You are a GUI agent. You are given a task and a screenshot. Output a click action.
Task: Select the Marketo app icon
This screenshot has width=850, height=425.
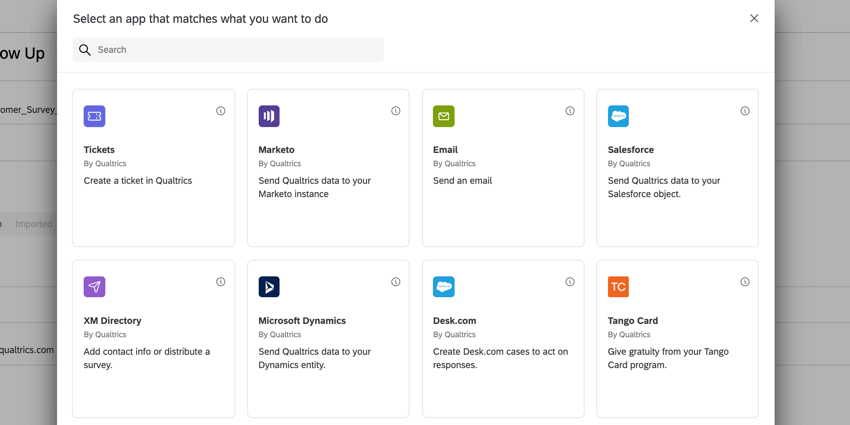[269, 116]
